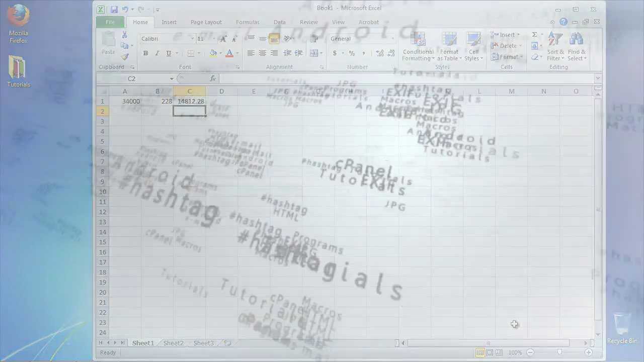The width and height of the screenshot is (644, 362).
Task: Select cell A1 containing 34000
Action: coord(125,101)
